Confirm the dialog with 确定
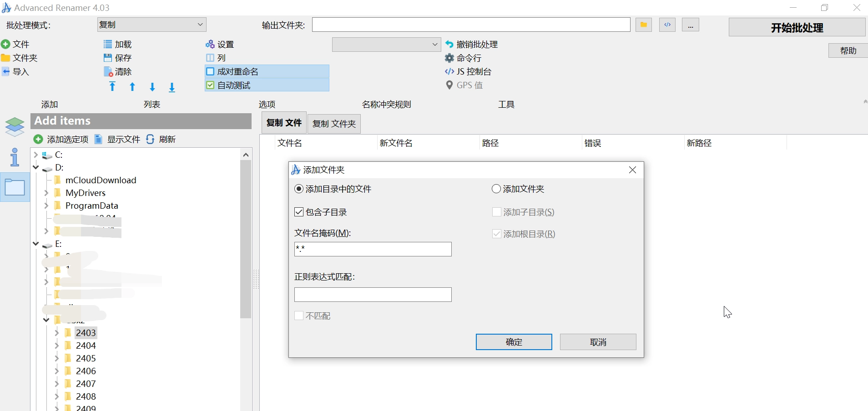This screenshot has width=868, height=411. 514,342
